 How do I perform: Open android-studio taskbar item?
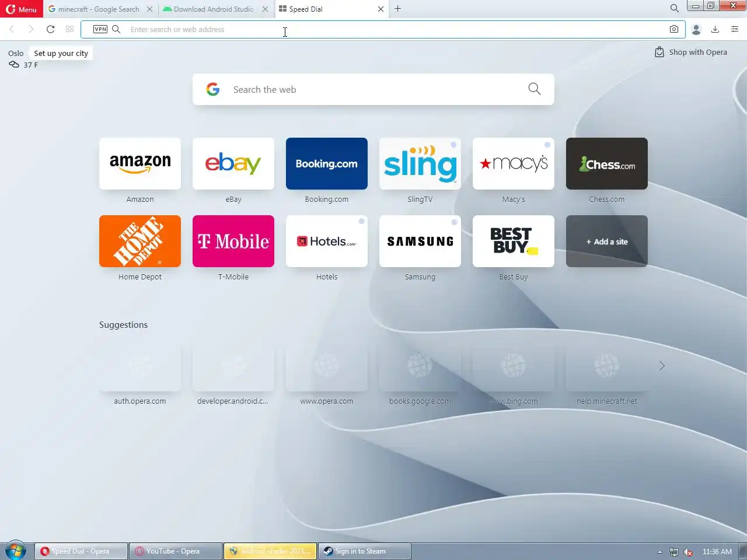pyautogui.click(x=270, y=551)
